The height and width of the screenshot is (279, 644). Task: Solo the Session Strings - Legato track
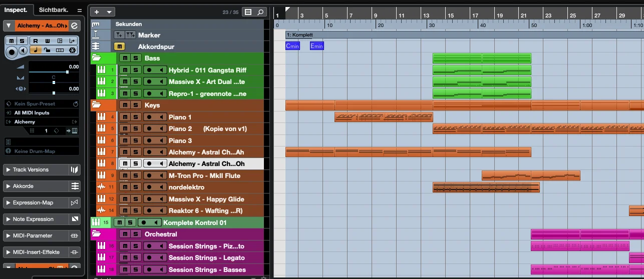(x=136, y=257)
